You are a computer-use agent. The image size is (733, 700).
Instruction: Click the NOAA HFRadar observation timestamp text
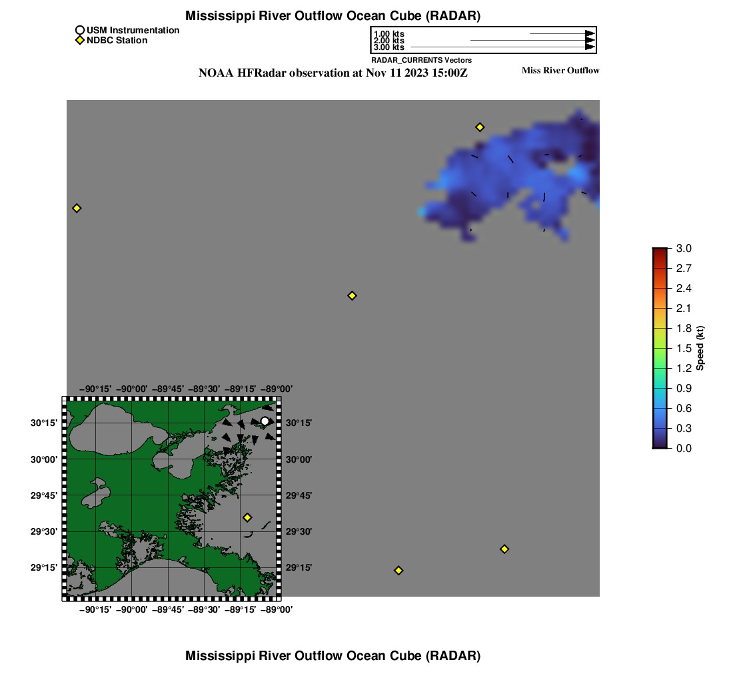[333, 73]
